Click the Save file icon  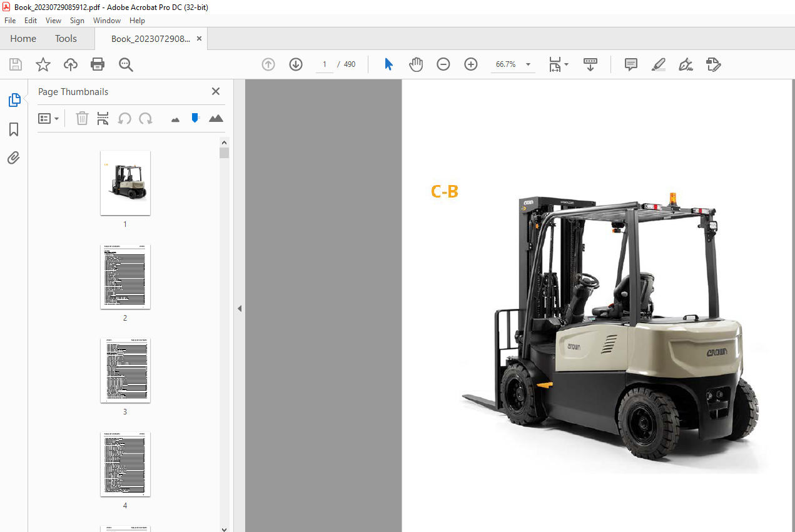pyautogui.click(x=16, y=64)
